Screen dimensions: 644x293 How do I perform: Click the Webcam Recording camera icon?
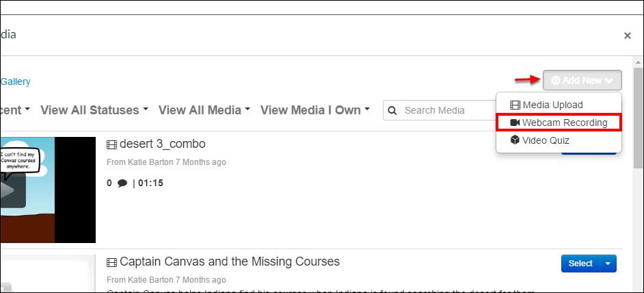point(515,123)
